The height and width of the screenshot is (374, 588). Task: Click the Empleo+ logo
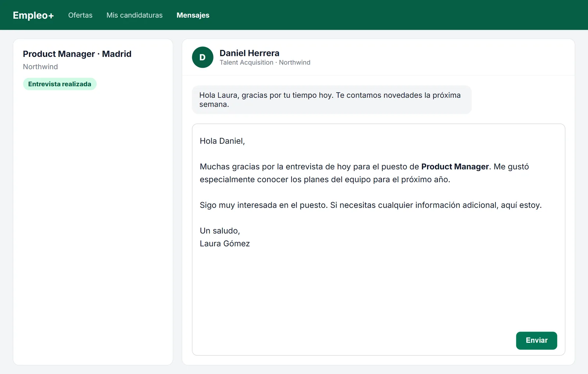coord(33,15)
